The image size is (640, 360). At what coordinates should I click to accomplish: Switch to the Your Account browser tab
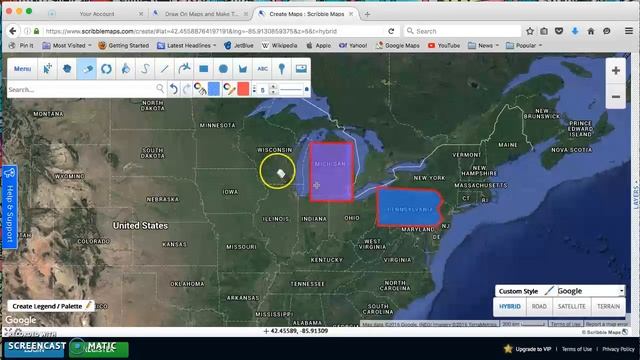click(96, 14)
